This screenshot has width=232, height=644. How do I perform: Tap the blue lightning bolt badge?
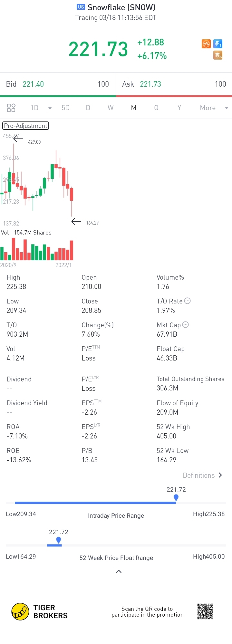(x=218, y=44)
